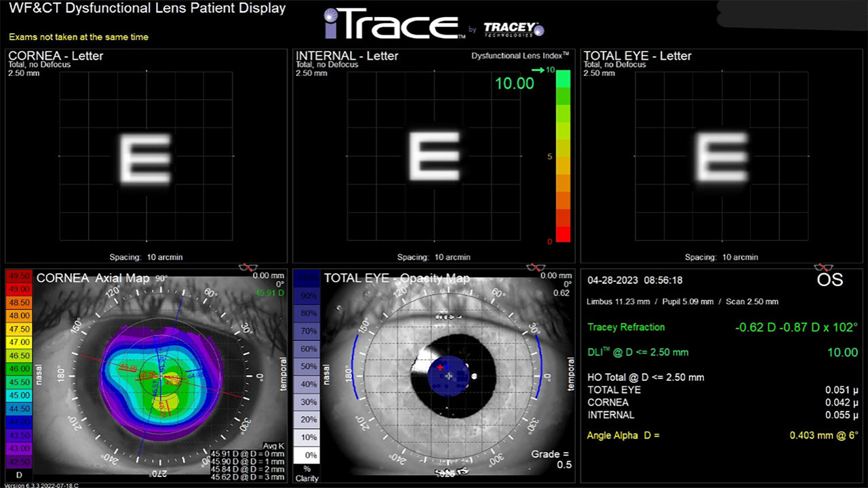Click 'Exams not taken at the same time' notice
This screenshot has height=488, width=868.
coord(79,37)
